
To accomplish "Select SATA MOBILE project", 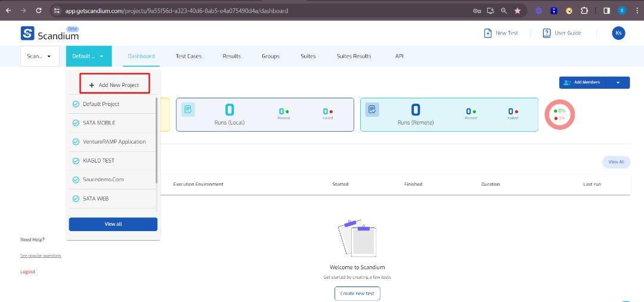I will pyautogui.click(x=113, y=123).
